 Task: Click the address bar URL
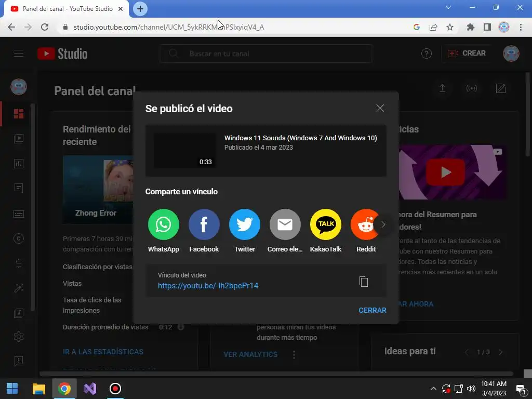169,27
